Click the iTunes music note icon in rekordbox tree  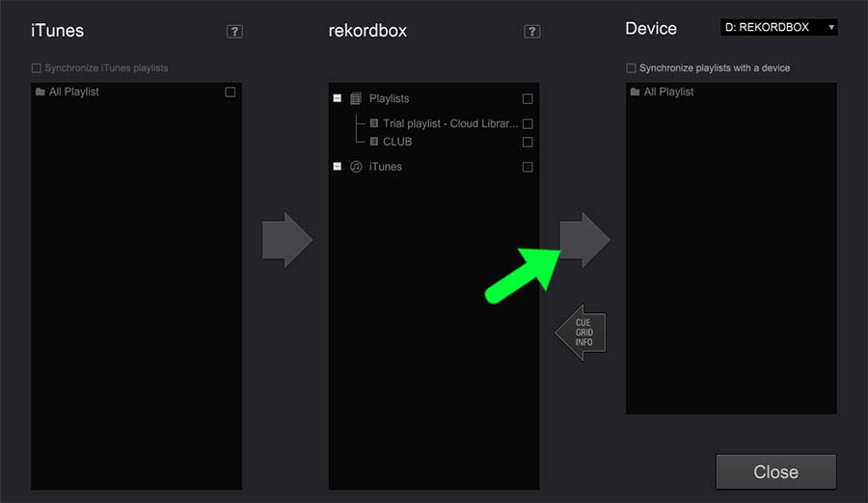pyautogui.click(x=356, y=167)
